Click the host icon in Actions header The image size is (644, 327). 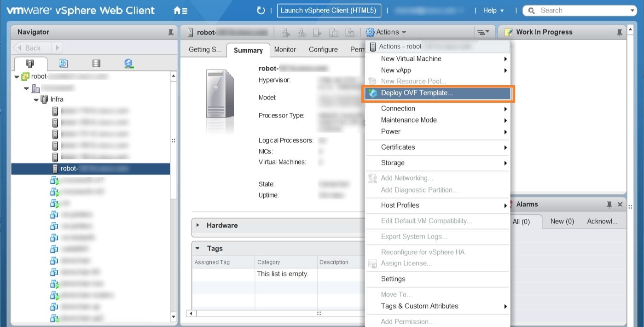click(x=372, y=47)
